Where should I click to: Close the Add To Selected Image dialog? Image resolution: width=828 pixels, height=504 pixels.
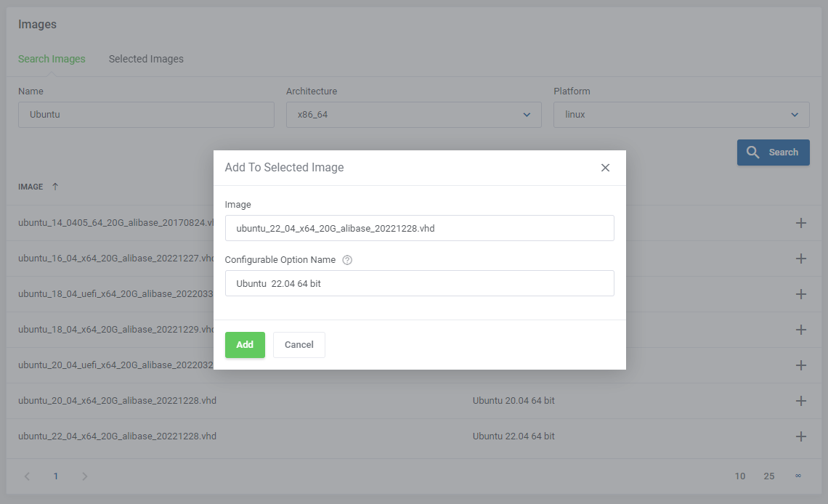(605, 168)
